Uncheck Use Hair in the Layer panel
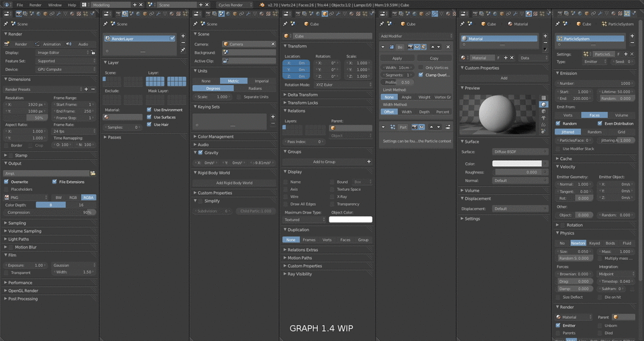 149,125
